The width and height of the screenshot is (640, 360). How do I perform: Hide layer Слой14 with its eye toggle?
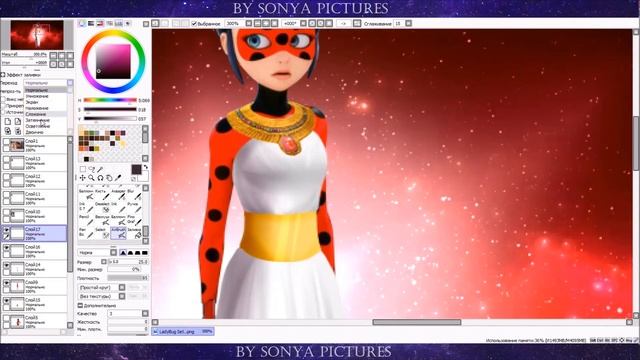tap(6, 265)
